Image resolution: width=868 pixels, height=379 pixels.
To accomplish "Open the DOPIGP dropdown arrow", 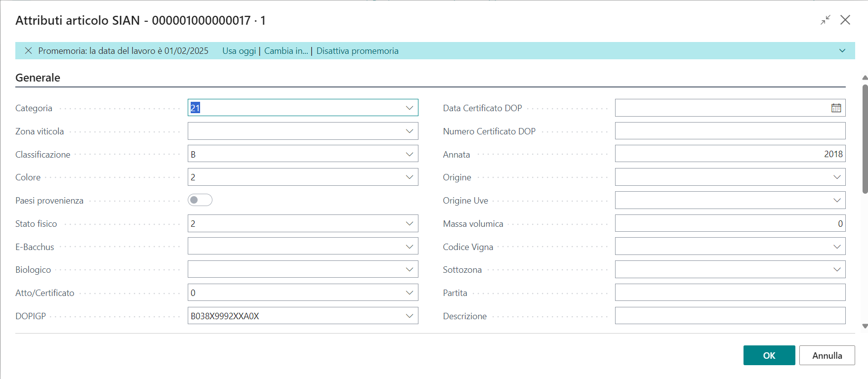I will (x=410, y=316).
